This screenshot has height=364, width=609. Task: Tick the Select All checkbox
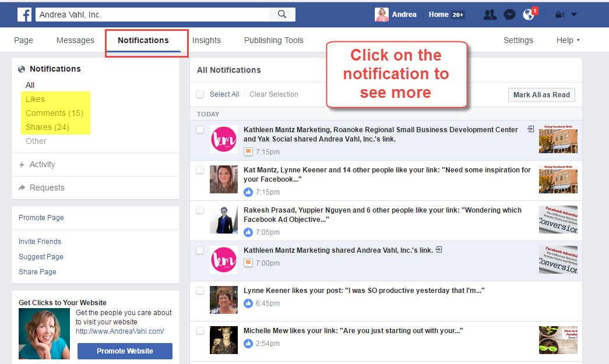click(200, 94)
